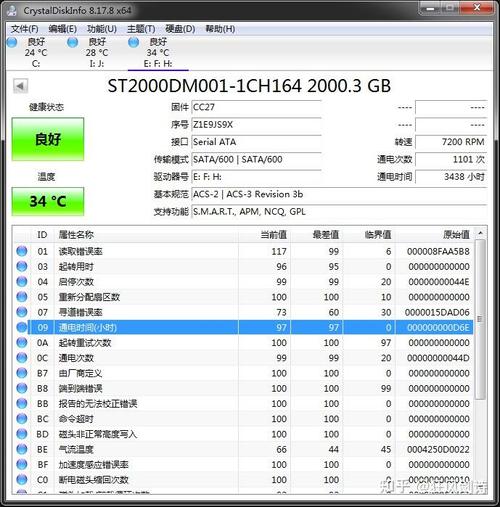The image size is (500, 507).
Task: Click the status icon of row 05
Action: (x=22, y=297)
